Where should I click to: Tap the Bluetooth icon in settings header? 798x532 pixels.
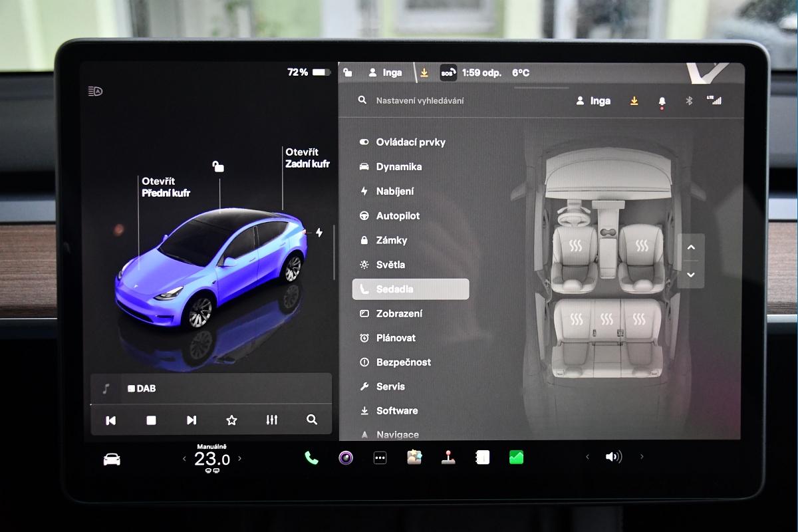click(689, 101)
